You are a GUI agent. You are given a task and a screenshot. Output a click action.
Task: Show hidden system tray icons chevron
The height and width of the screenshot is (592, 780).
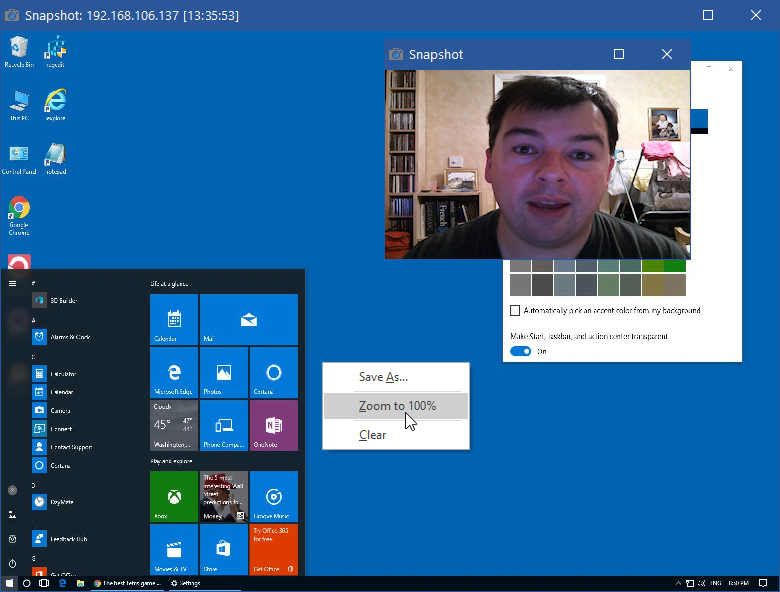coord(676,583)
